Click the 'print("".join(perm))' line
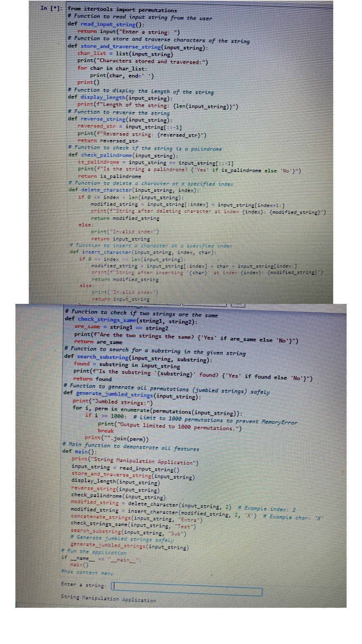This screenshot has width=362, height=644. [117, 438]
